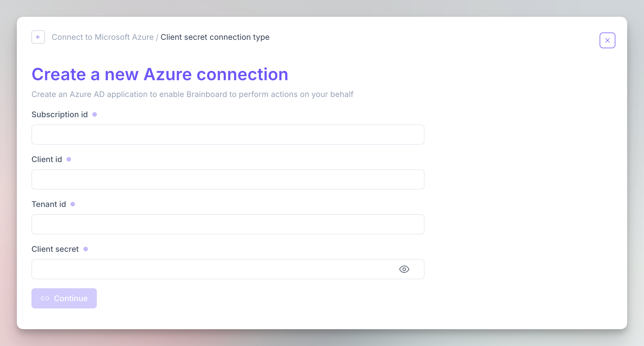The width and height of the screenshot is (644, 346).
Task: Select Client secret connection type breadcrumb
Action: 215,37
